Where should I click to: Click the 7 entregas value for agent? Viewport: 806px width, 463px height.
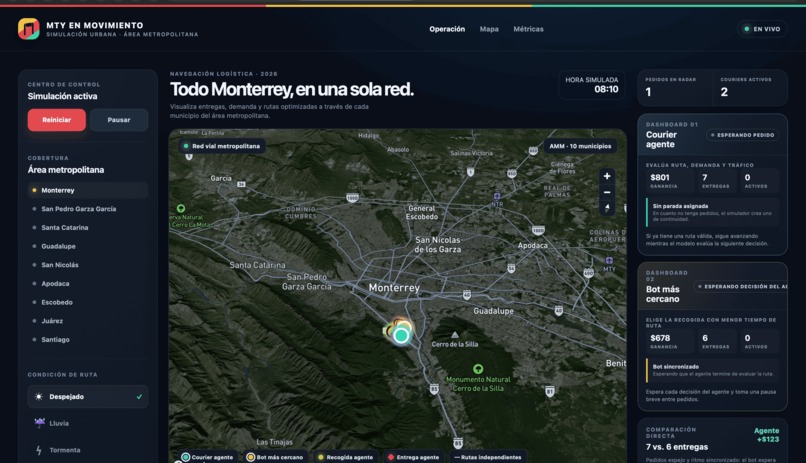click(705, 177)
